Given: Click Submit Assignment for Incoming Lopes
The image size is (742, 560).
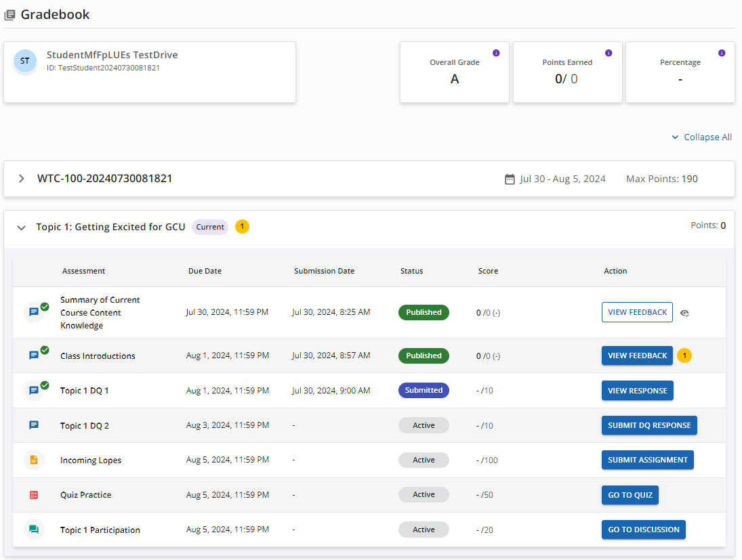Looking at the screenshot, I should 648,460.
